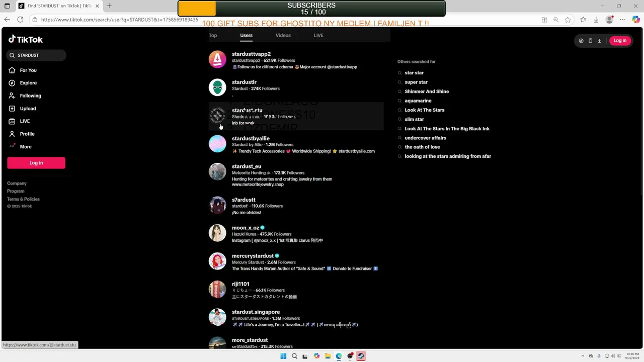The height and width of the screenshot is (362, 644).
Task: Search 'looking at the stars admiring from afar'
Action: point(448,156)
